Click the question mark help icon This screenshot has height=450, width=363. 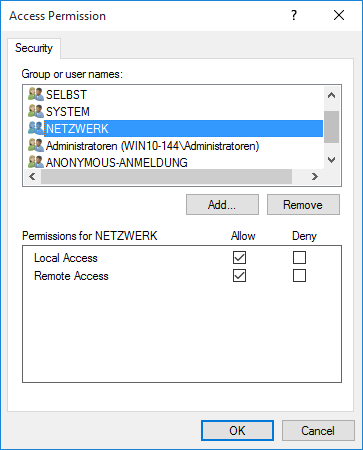pos(294,15)
